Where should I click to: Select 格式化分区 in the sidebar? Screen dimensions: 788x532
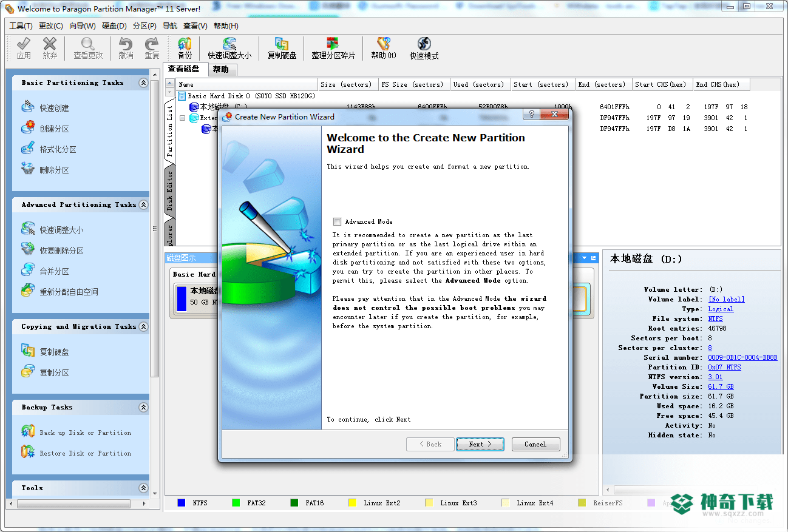click(x=49, y=149)
